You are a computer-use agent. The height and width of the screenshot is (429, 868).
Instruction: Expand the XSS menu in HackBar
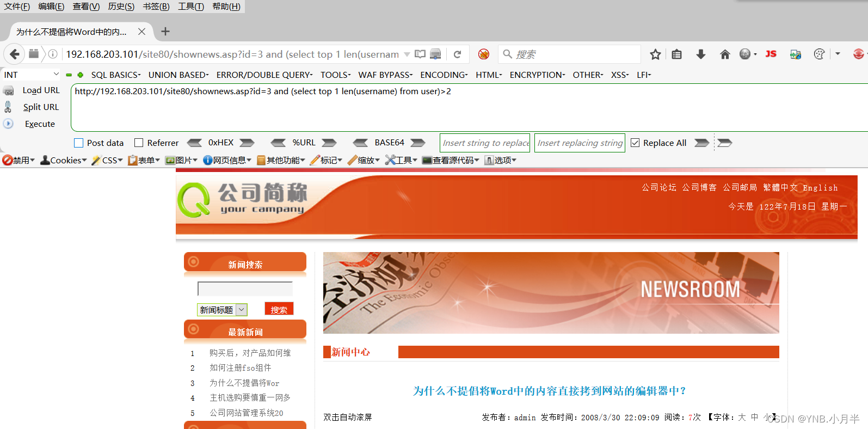click(620, 75)
